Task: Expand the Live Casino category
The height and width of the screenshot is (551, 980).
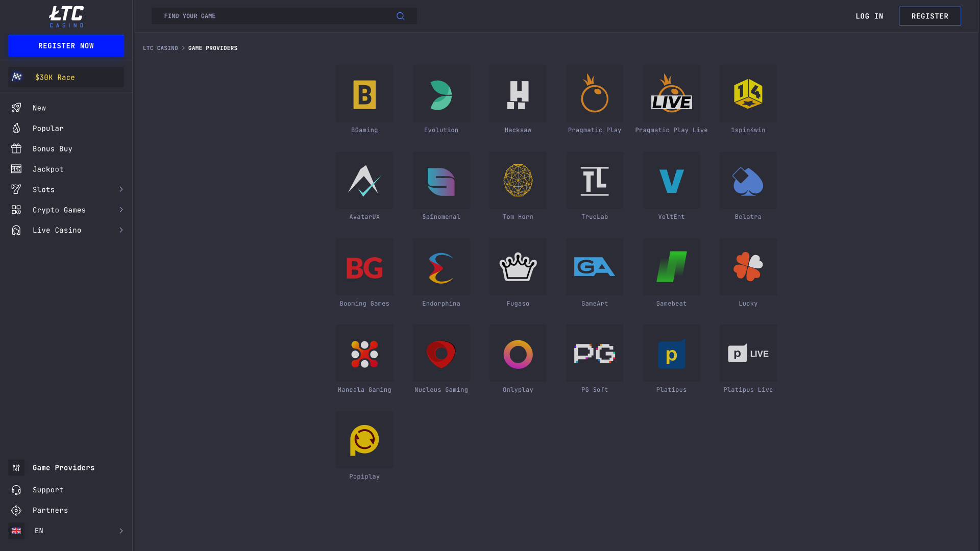Action: (x=121, y=230)
